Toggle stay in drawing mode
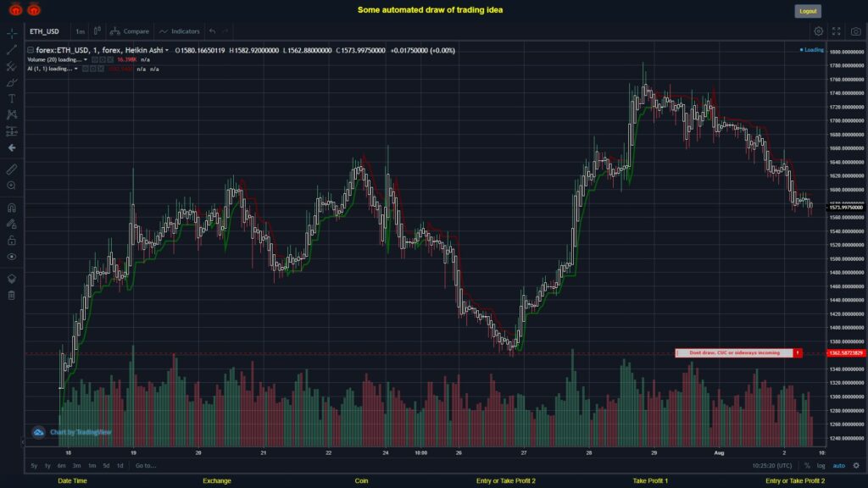Viewport: 868px width, 488px height. [x=12, y=224]
